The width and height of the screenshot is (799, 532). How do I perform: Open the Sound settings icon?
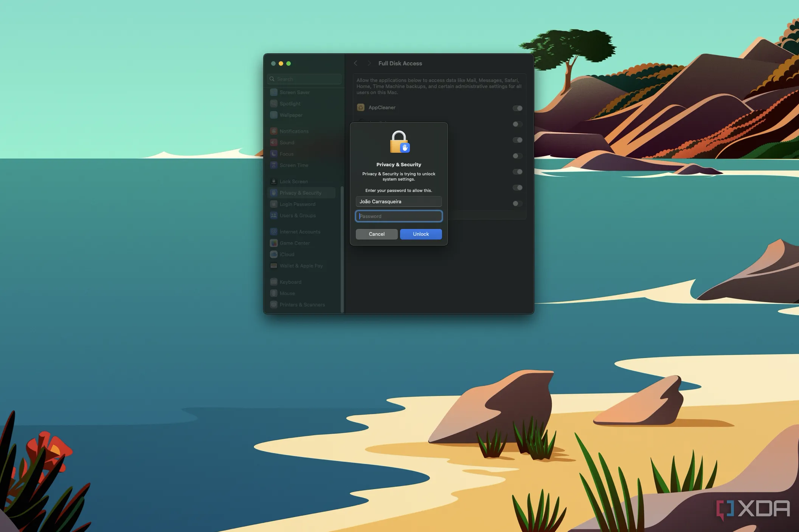pyautogui.click(x=274, y=142)
